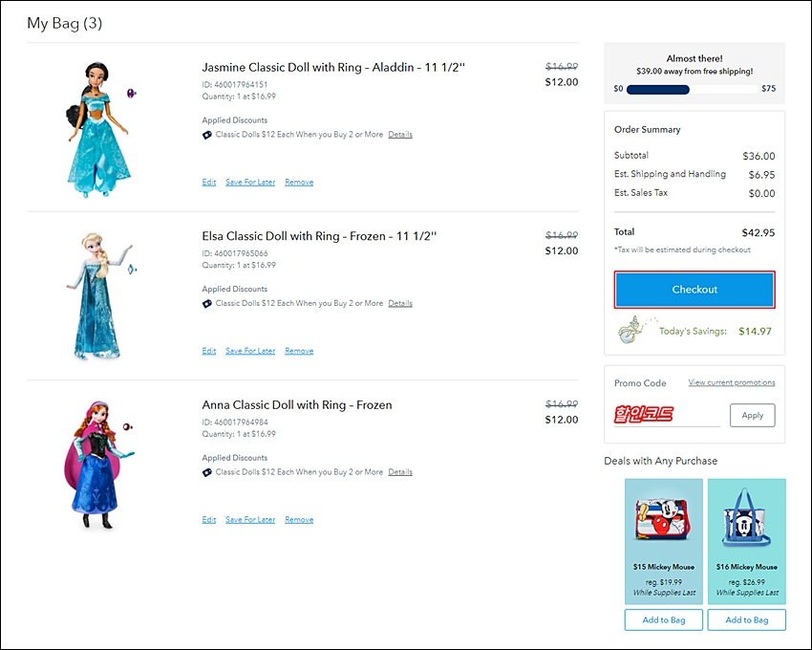The image size is (812, 650).
Task: Open View current promotions link
Action: (732, 382)
